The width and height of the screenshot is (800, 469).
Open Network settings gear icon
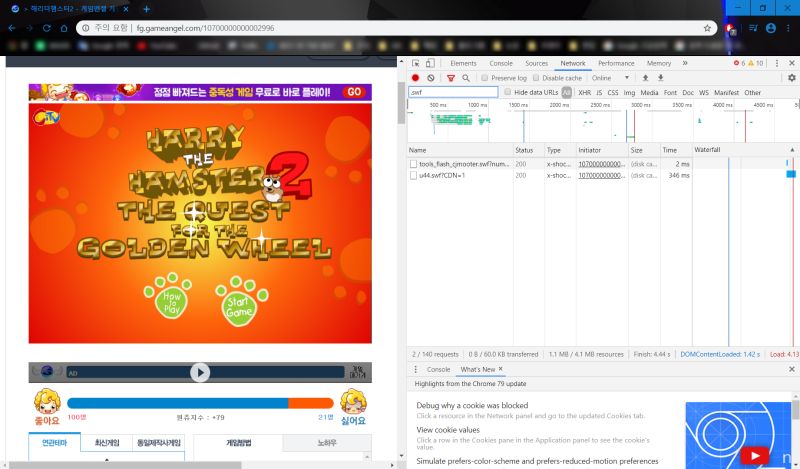(792, 78)
